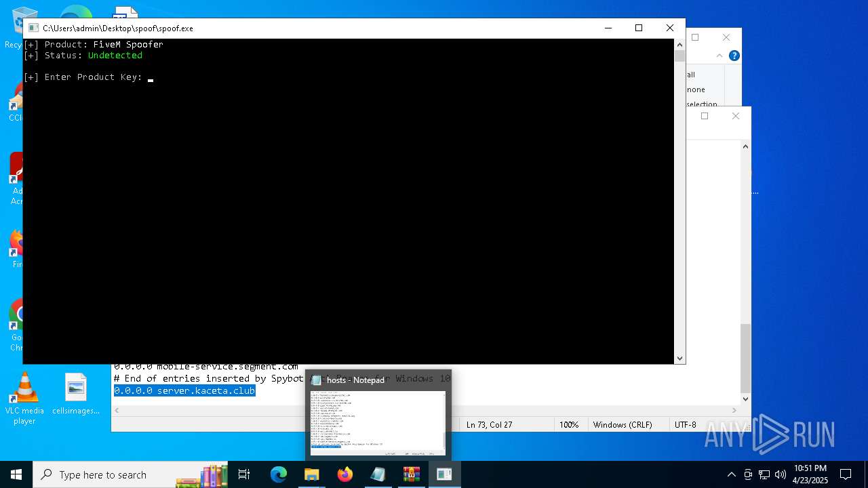
Task: Open the Windows Start menu
Action: (x=16, y=474)
